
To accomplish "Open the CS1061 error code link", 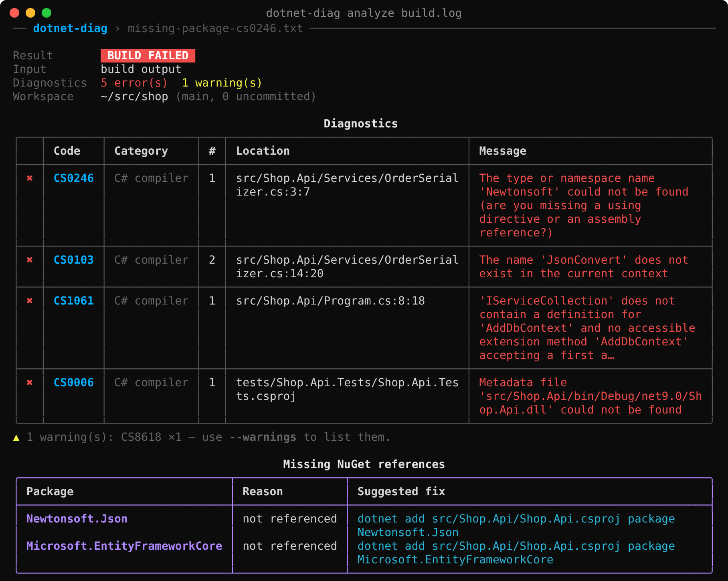I will [74, 301].
